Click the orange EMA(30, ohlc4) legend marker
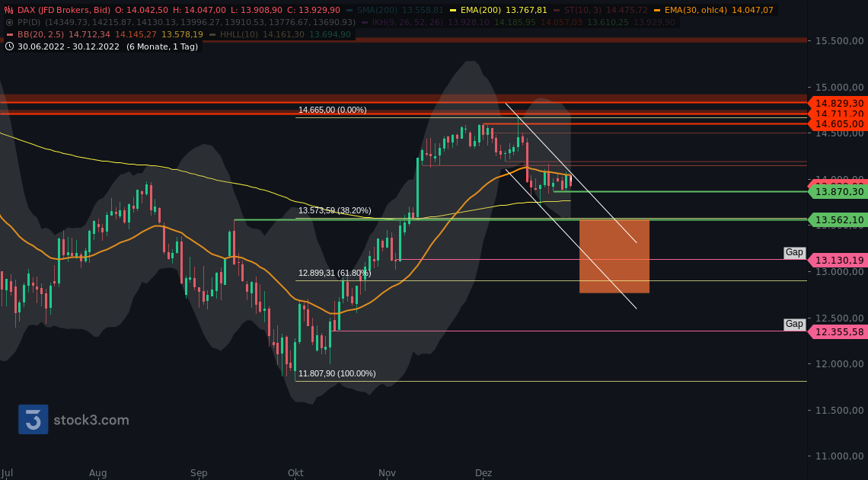Viewport: 868px width, 480px height. [657, 10]
